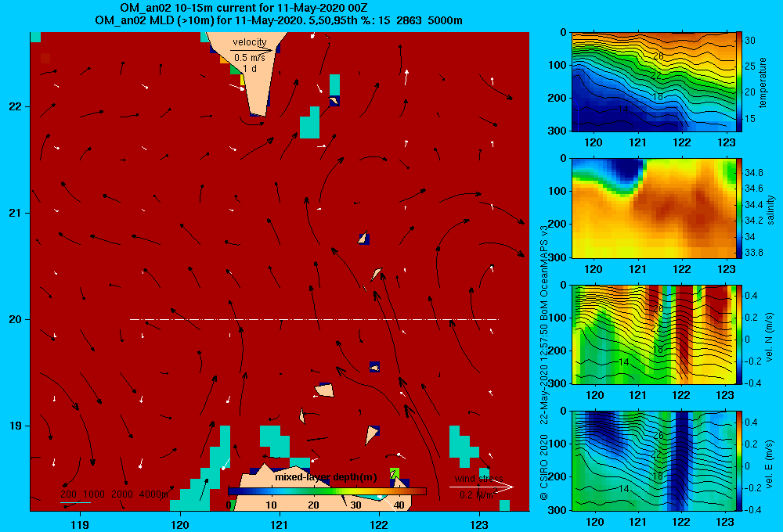Click longitude label '121' on main map axis

click(x=280, y=524)
